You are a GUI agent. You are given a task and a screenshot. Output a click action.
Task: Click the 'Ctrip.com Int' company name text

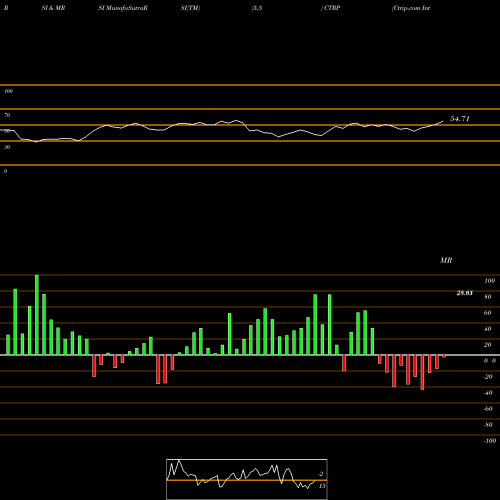coord(411,8)
